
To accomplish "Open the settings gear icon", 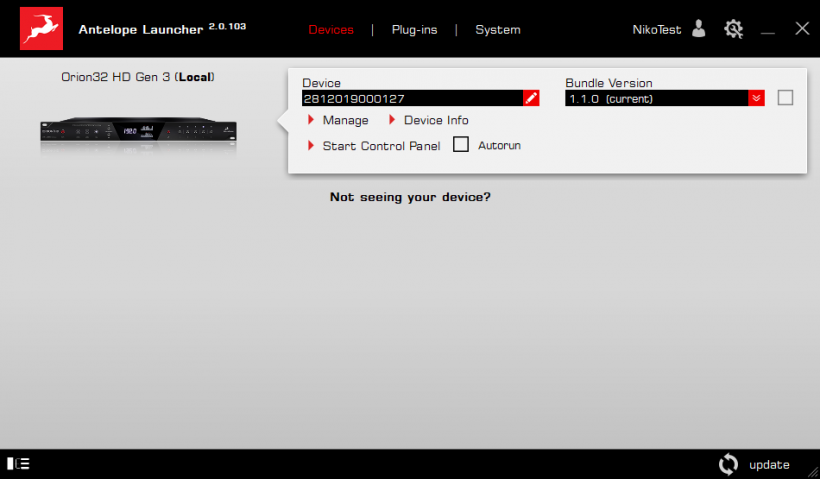I will [x=733, y=29].
